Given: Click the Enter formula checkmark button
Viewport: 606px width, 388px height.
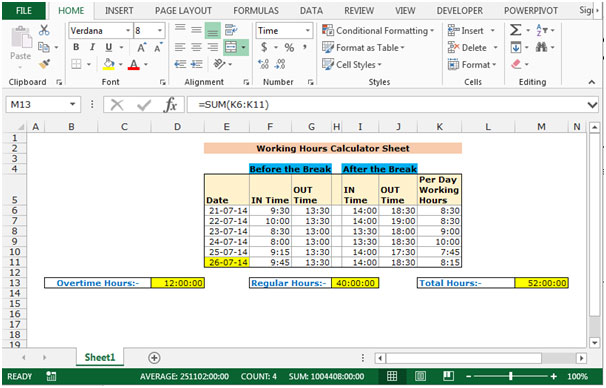Looking at the screenshot, I should click(144, 105).
